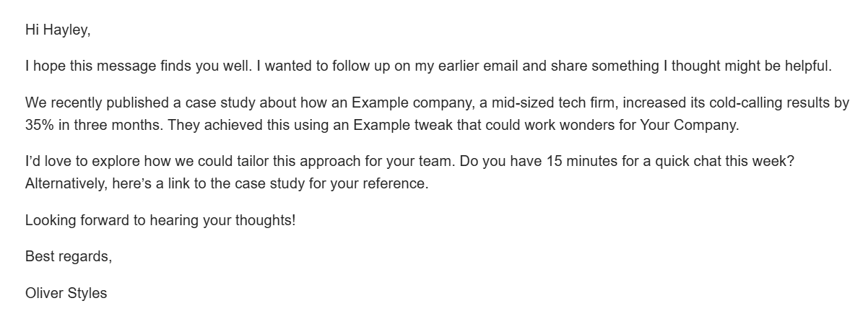This screenshot has width=868, height=332.
Task: Click the words "Example tweak"
Action: point(393,124)
